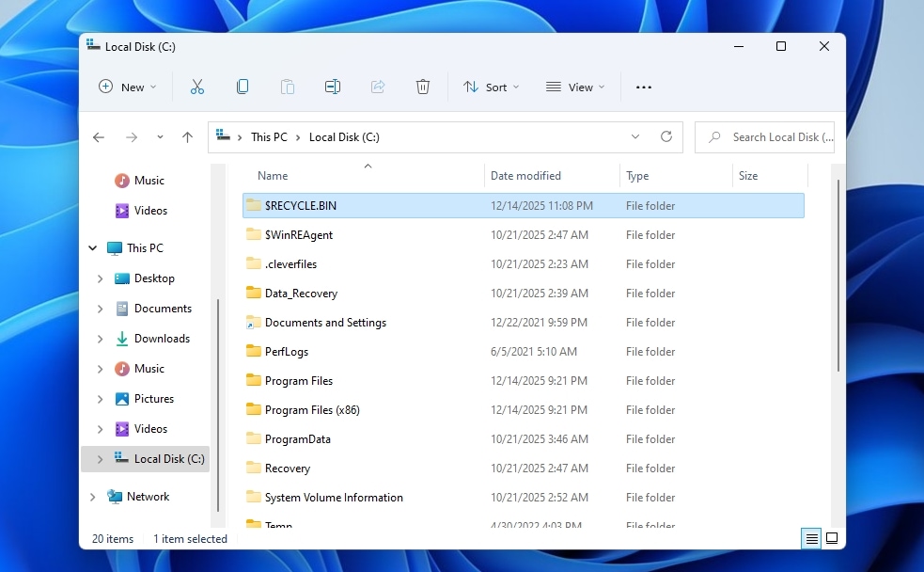Open the Sort options dropdown
924x572 pixels.
pos(492,86)
